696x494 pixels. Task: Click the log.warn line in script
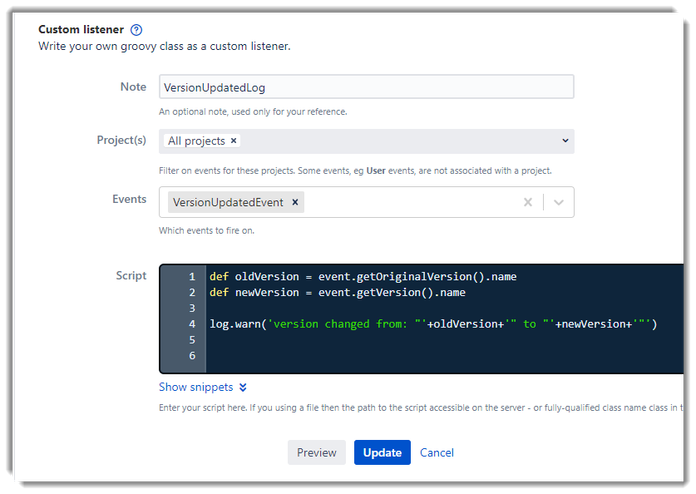coord(433,324)
